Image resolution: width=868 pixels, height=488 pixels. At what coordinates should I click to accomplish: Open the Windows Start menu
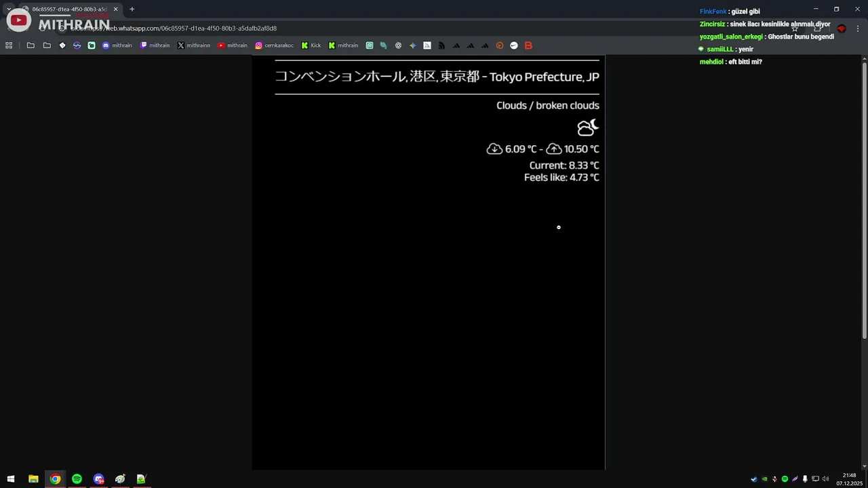tap(11, 479)
